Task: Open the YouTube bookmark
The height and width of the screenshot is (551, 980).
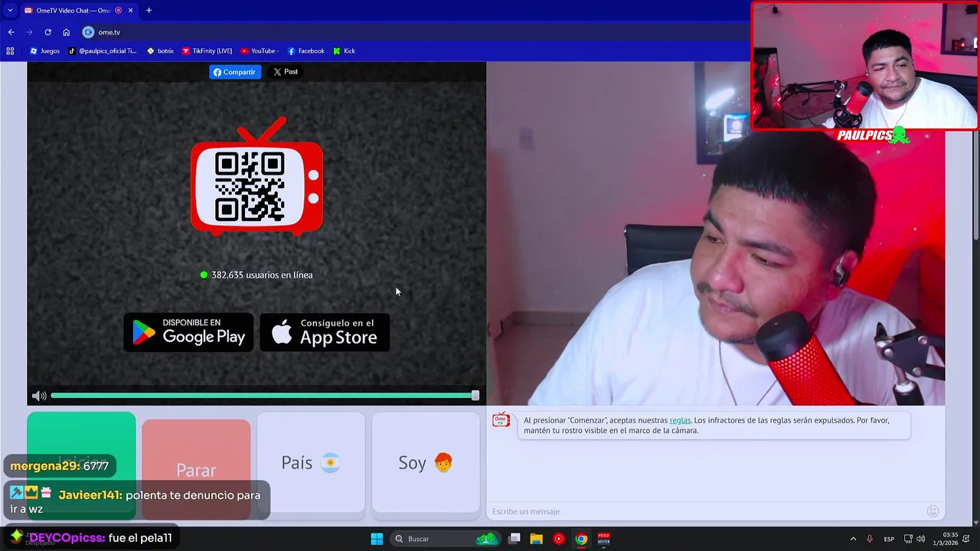Action: coord(260,51)
